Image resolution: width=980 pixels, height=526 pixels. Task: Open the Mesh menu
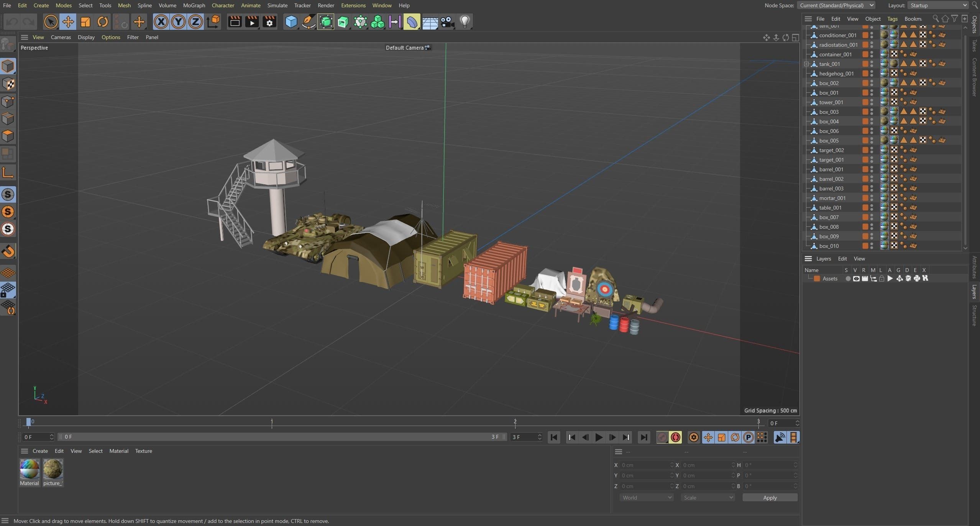(124, 5)
